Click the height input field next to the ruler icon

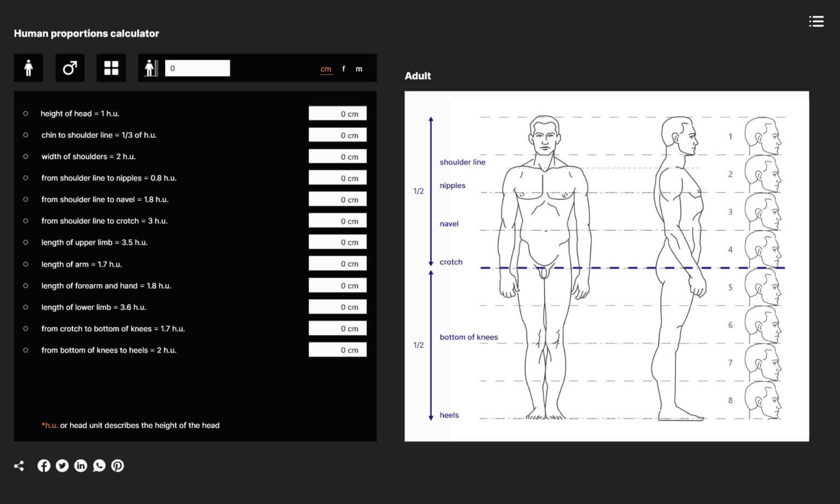[197, 68]
